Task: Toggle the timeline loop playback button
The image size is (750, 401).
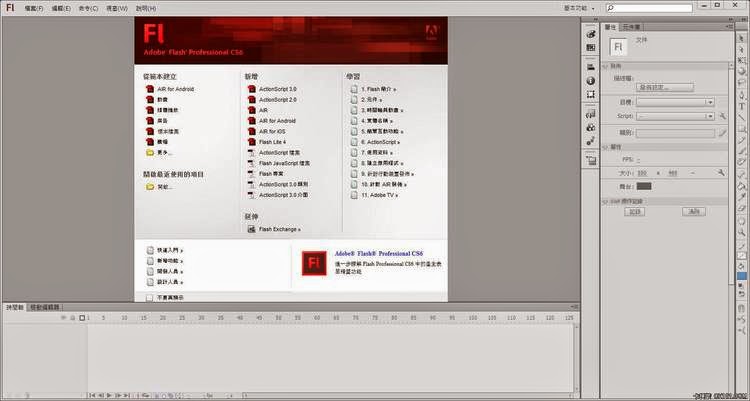Action: coord(146,396)
